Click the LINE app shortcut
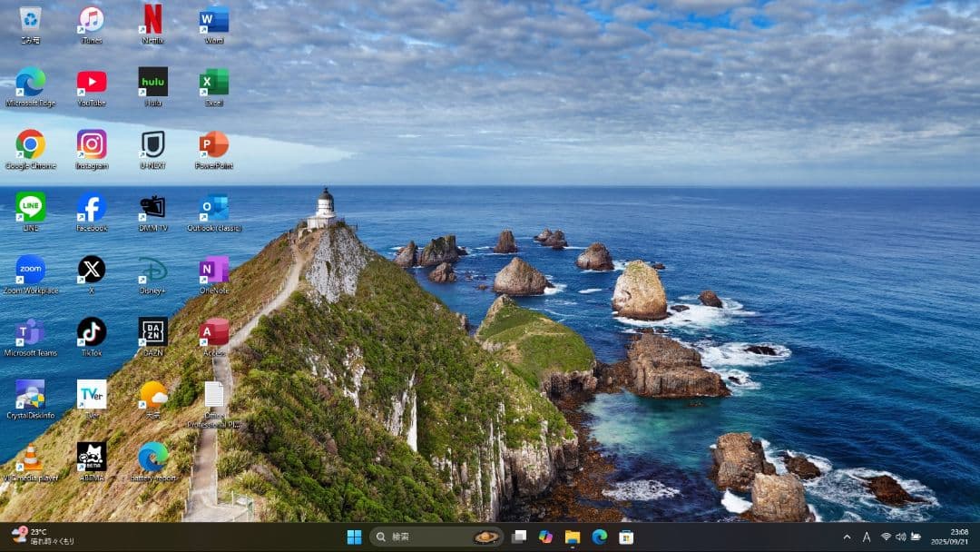Image resolution: width=980 pixels, height=552 pixels. click(30, 208)
